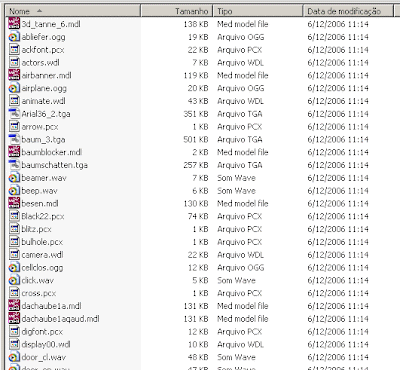Click the dachaube1a.mdl model icon
The width and height of the screenshot is (400, 370).
(14, 306)
